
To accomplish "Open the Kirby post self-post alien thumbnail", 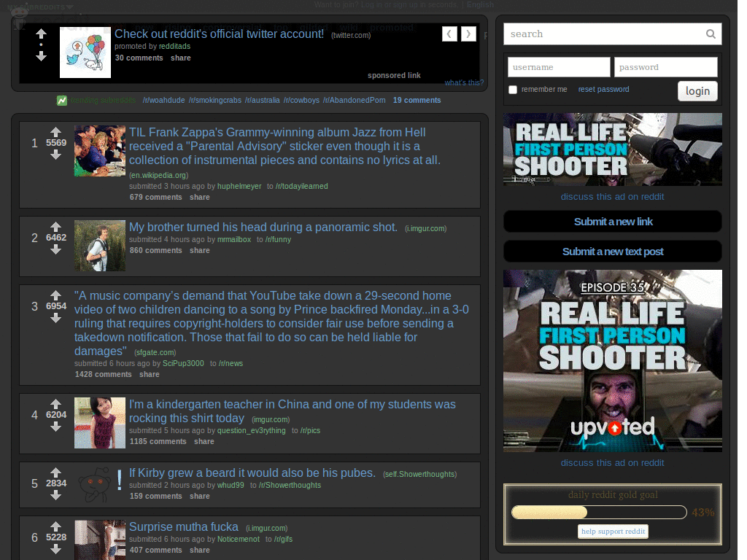I will click(99, 484).
